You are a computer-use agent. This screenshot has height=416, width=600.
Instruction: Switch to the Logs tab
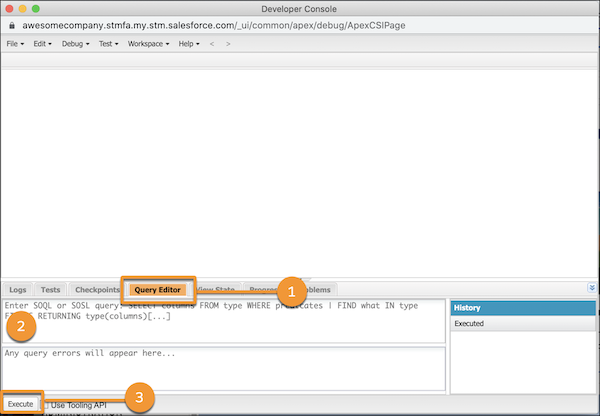tap(18, 289)
